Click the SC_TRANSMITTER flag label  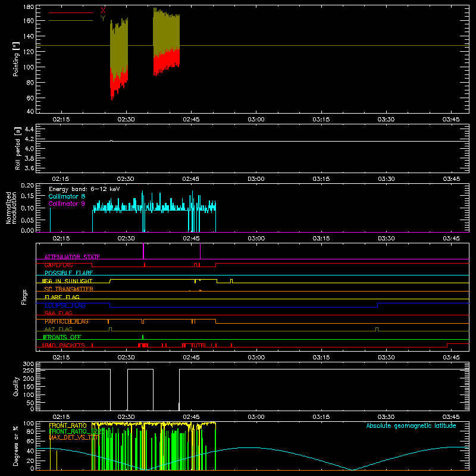pos(68,289)
